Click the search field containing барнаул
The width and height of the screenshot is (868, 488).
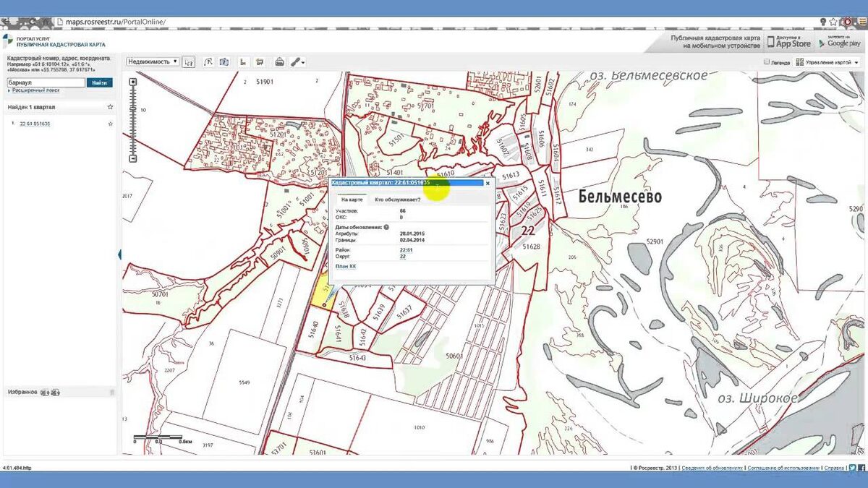click(46, 82)
